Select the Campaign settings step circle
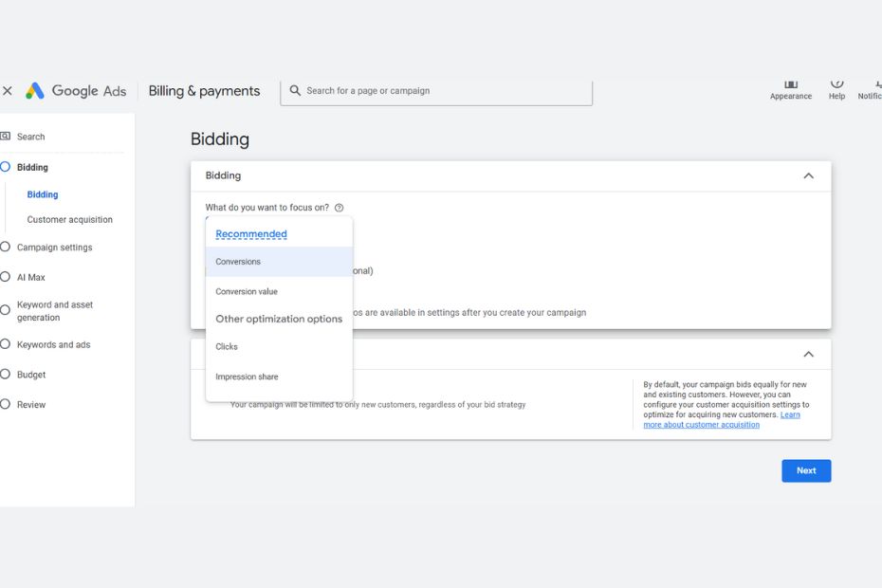 point(6,248)
